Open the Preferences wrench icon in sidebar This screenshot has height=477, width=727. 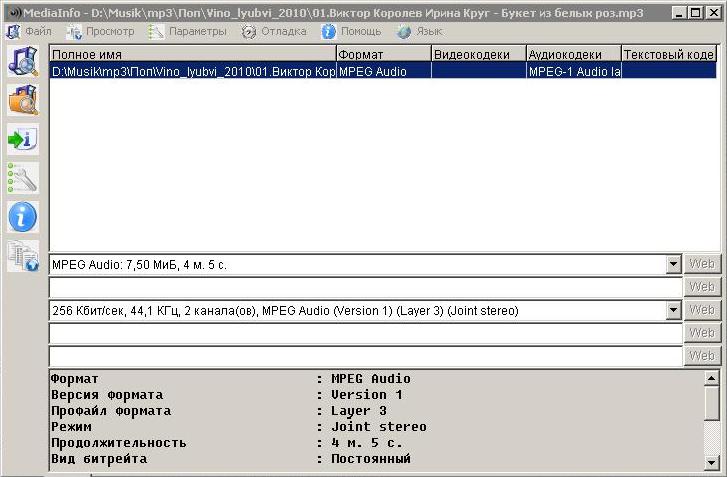click(x=23, y=178)
